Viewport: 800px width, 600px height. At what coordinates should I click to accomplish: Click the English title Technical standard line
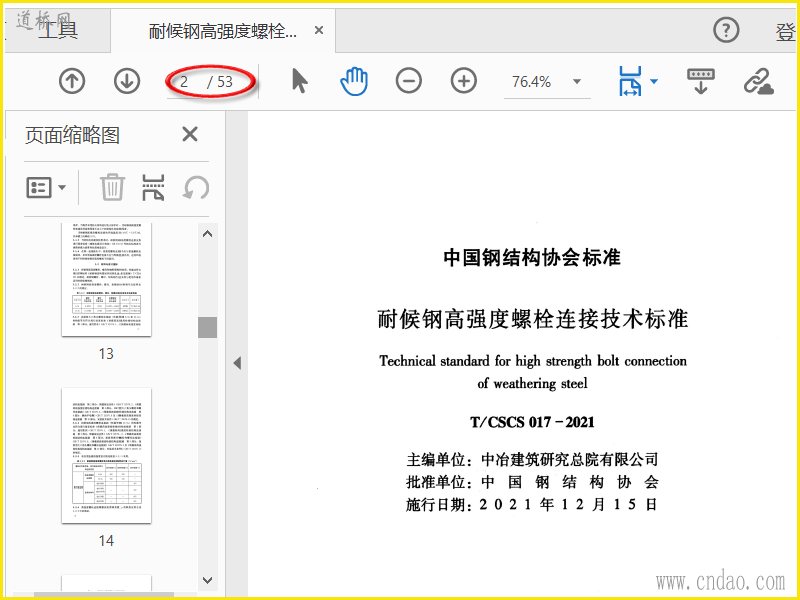(x=533, y=361)
